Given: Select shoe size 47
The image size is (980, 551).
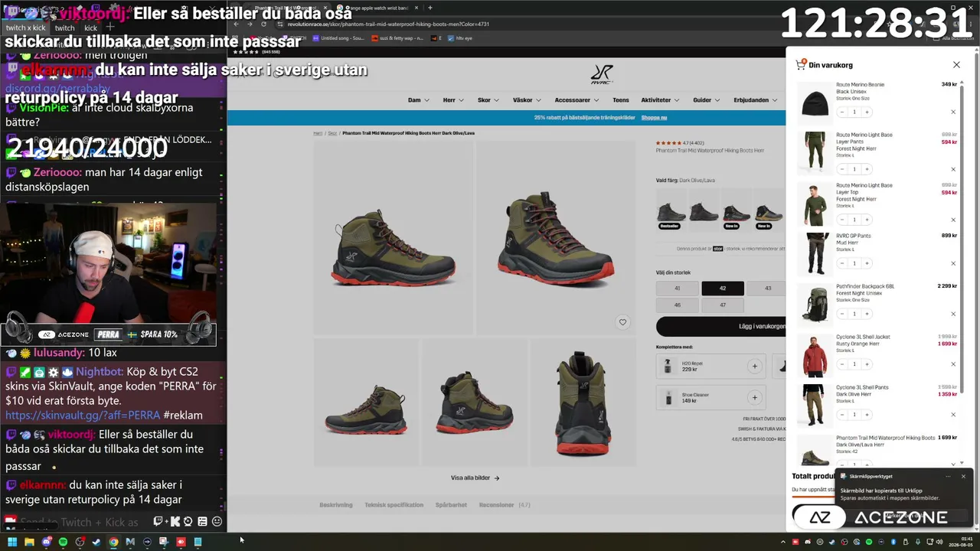Looking at the screenshot, I should (722, 305).
